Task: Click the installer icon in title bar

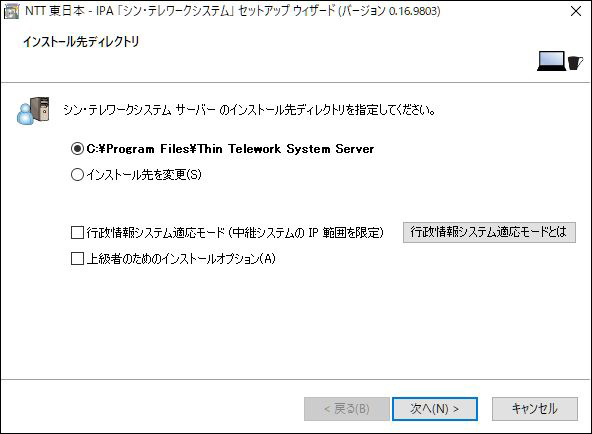Action: click(x=11, y=11)
